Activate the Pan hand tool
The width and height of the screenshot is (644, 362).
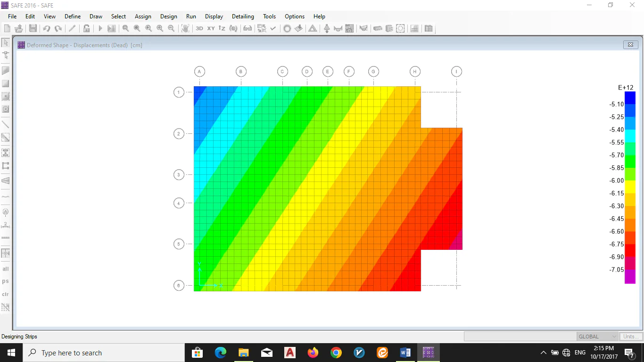click(x=186, y=29)
